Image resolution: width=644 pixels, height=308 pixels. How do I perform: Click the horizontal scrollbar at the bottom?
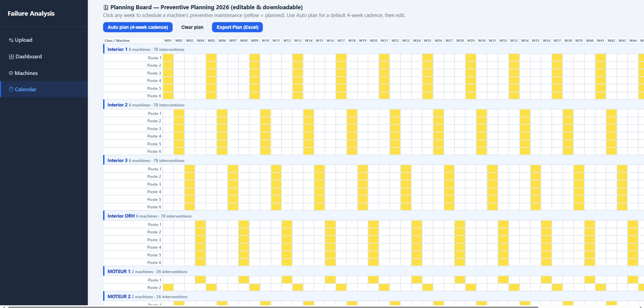click(x=273, y=307)
